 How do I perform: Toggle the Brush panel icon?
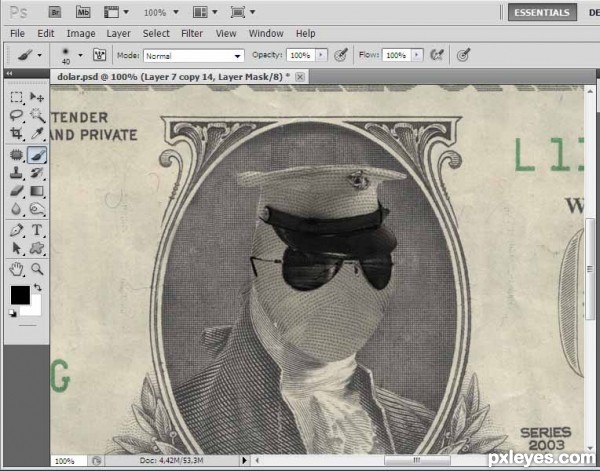[x=99, y=55]
